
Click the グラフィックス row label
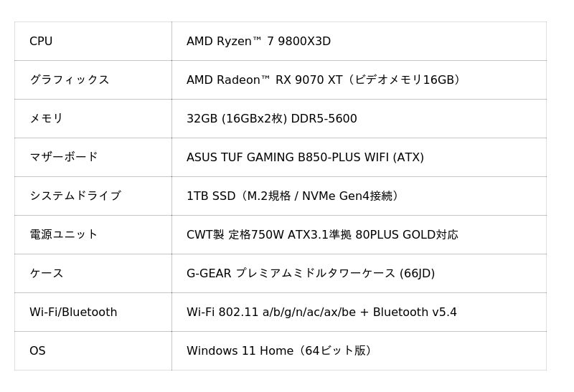[70, 80]
